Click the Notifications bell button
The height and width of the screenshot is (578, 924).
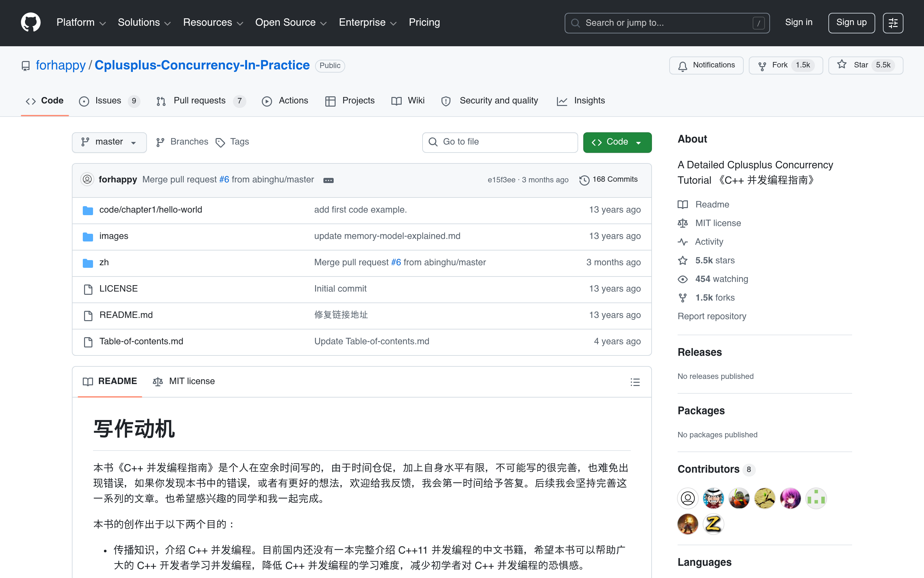(706, 66)
